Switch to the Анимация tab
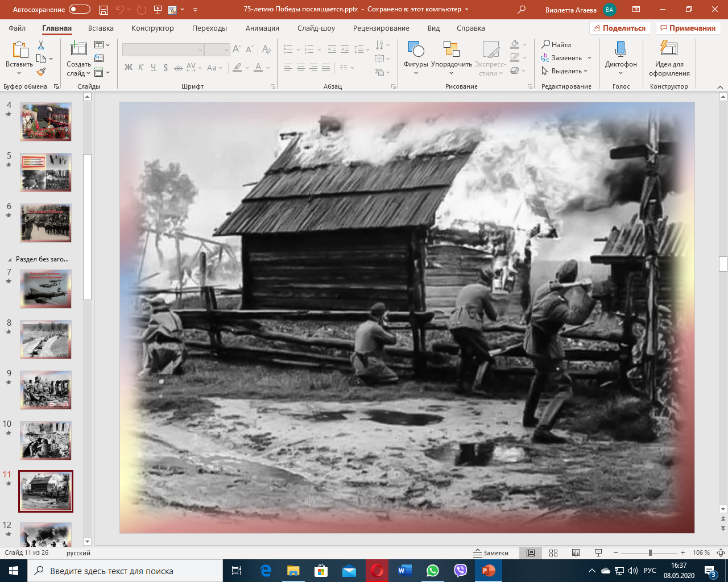The height and width of the screenshot is (582, 728). [262, 28]
